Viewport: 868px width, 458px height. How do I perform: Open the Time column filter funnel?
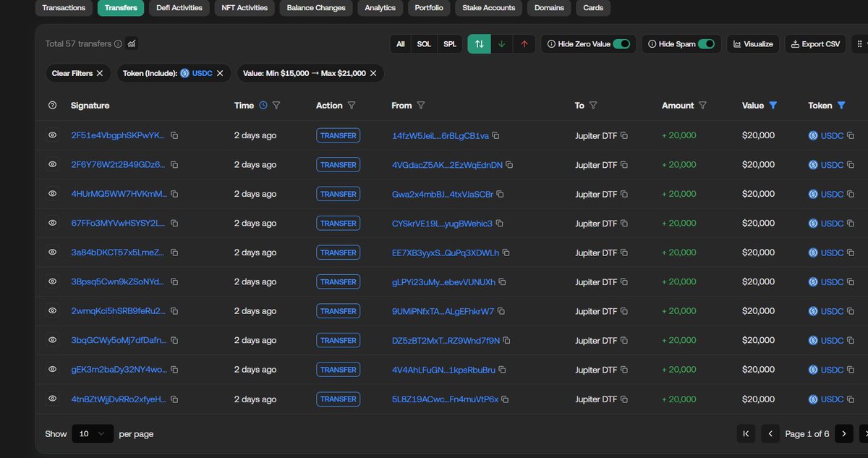tap(276, 106)
